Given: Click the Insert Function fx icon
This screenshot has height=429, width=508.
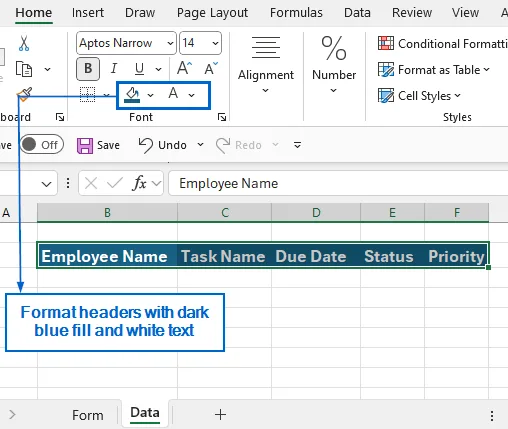Looking at the screenshot, I should (139, 183).
